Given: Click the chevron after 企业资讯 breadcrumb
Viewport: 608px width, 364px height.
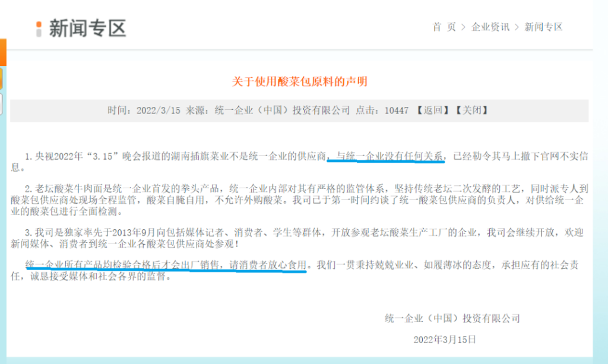Looking at the screenshot, I should 517,27.
